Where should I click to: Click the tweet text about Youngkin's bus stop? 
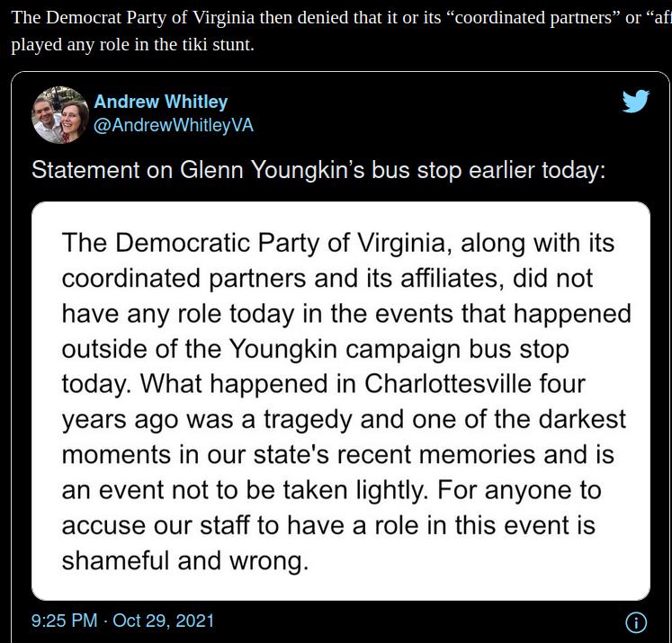318,170
